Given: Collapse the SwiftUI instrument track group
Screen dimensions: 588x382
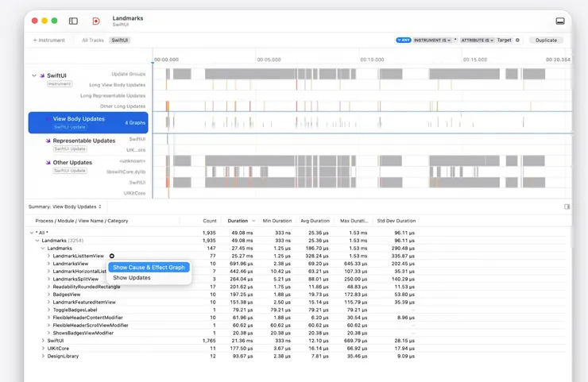Looking at the screenshot, I should point(34,75).
